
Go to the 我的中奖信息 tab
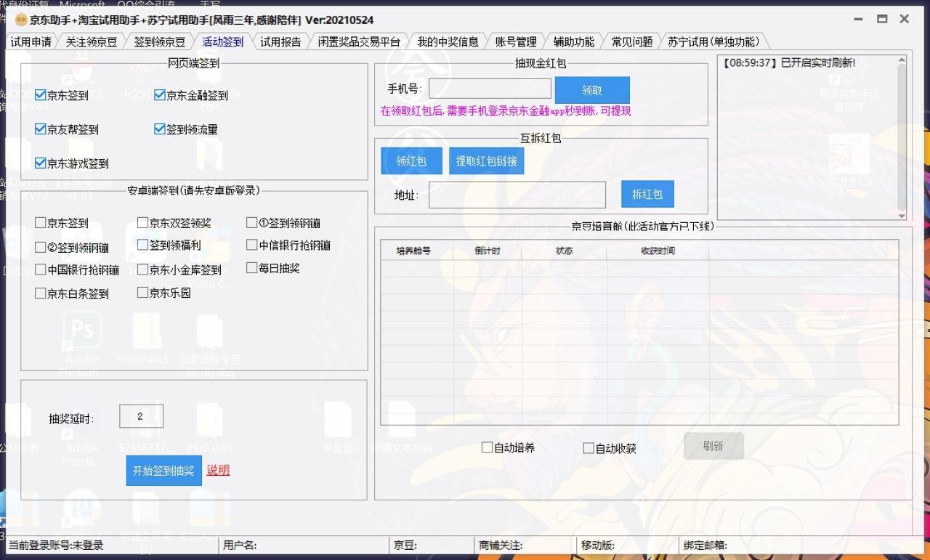click(x=448, y=42)
